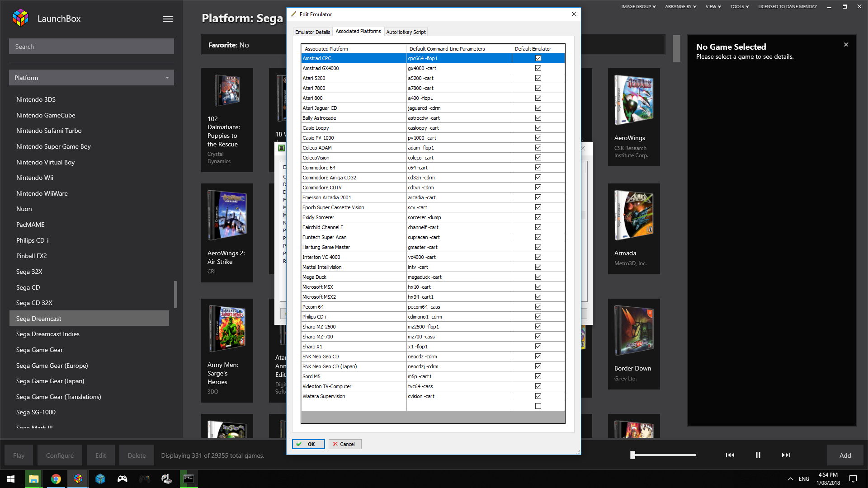Screen dimensions: 868x488
Task: Switch to AutoHotkey Script tab
Action: click(406, 32)
